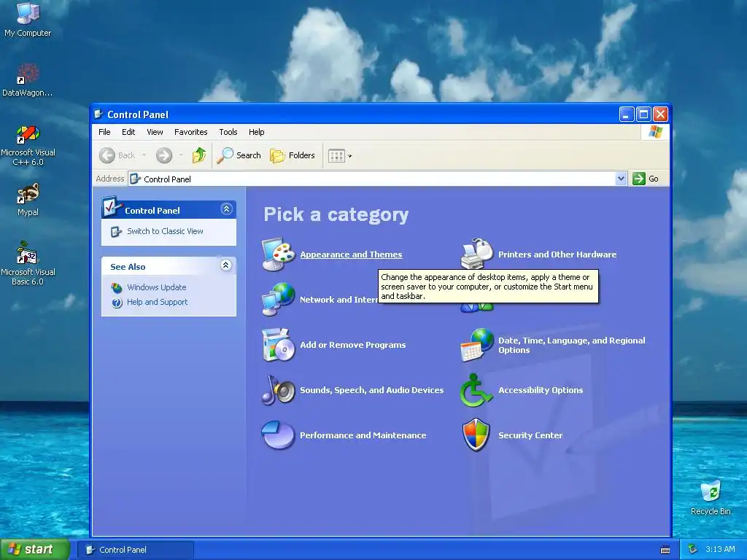Open the Network and Internet globe icon
Screen dimensions: 747x560
tap(278, 299)
